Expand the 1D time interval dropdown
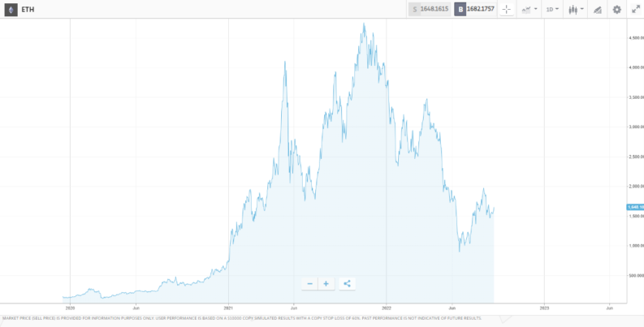 coord(551,10)
